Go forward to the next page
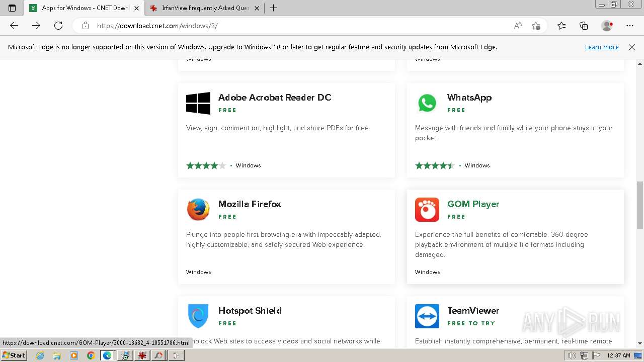The height and width of the screenshot is (362, 644). pos(36,26)
